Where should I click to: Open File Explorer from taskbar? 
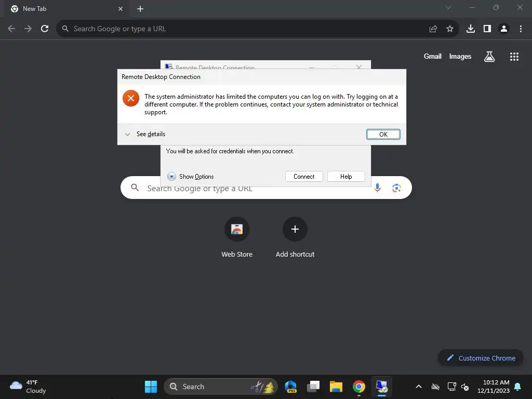(x=336, y=387)
